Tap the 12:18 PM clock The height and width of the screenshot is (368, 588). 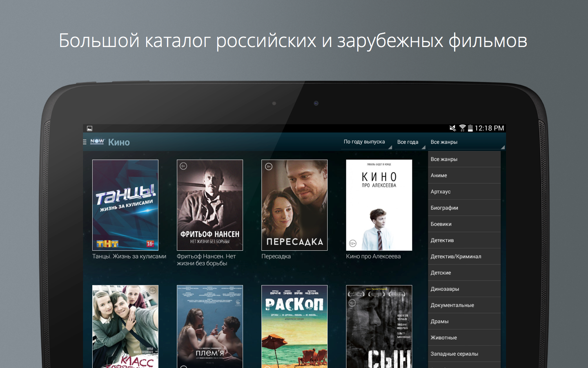[x=489, y=128]
